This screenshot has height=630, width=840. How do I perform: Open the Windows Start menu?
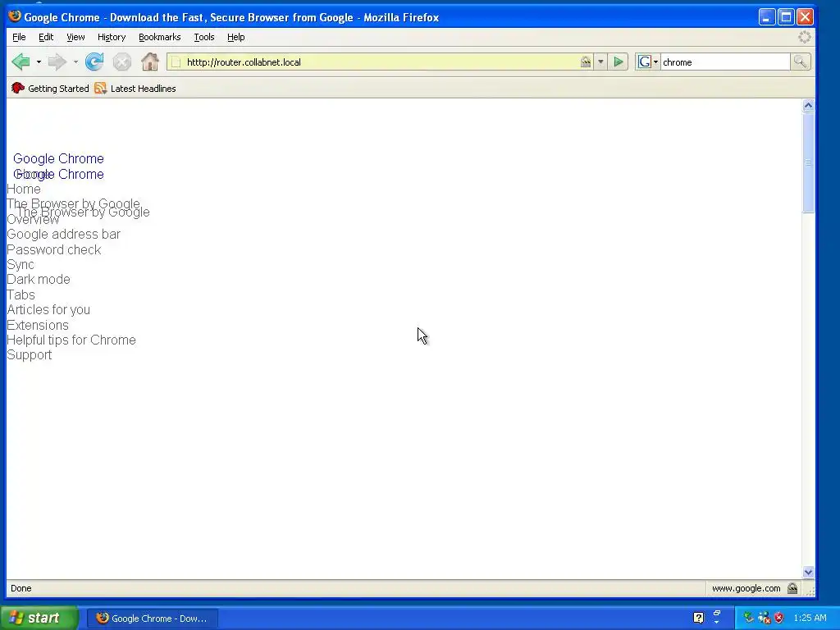pyautogui.click(x=39, y=618)
